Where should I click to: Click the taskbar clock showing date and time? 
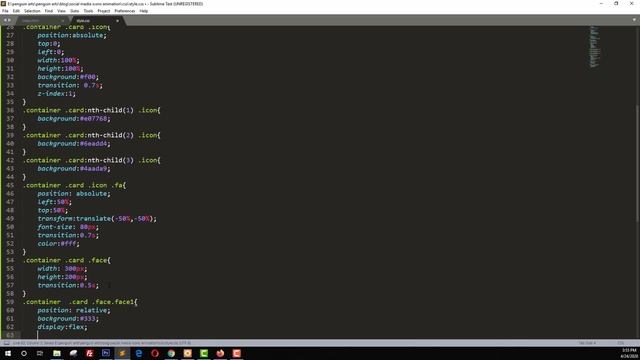point(629,353)
